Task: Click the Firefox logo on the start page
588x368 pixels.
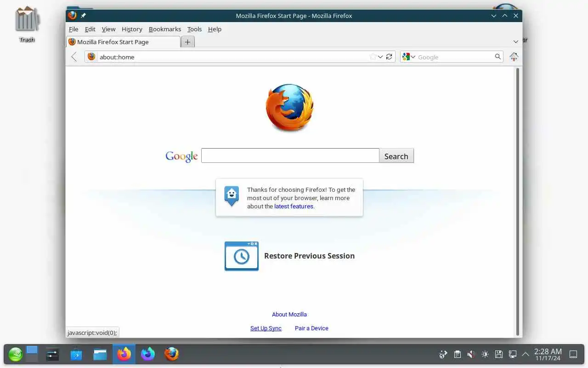Action: [289, 107]
